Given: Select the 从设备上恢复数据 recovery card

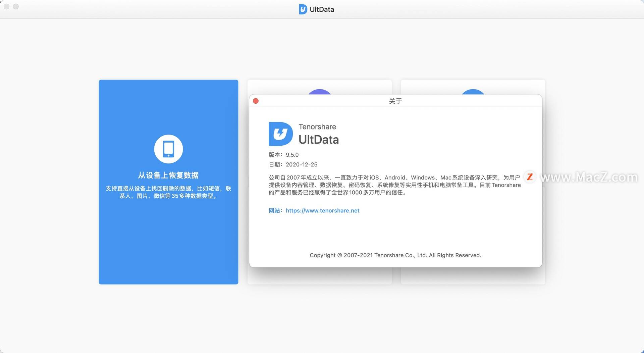Looking at the screenshot, I should [x=168, y=181].
